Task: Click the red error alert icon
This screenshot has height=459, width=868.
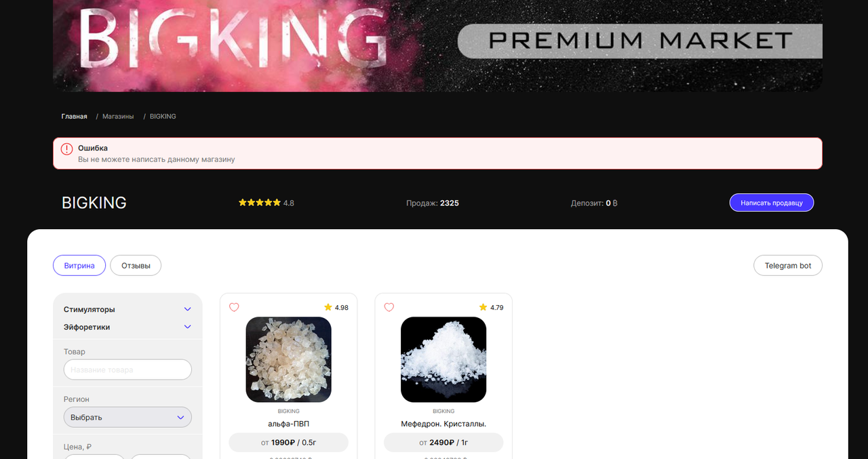Action: (x=66, y=149)
